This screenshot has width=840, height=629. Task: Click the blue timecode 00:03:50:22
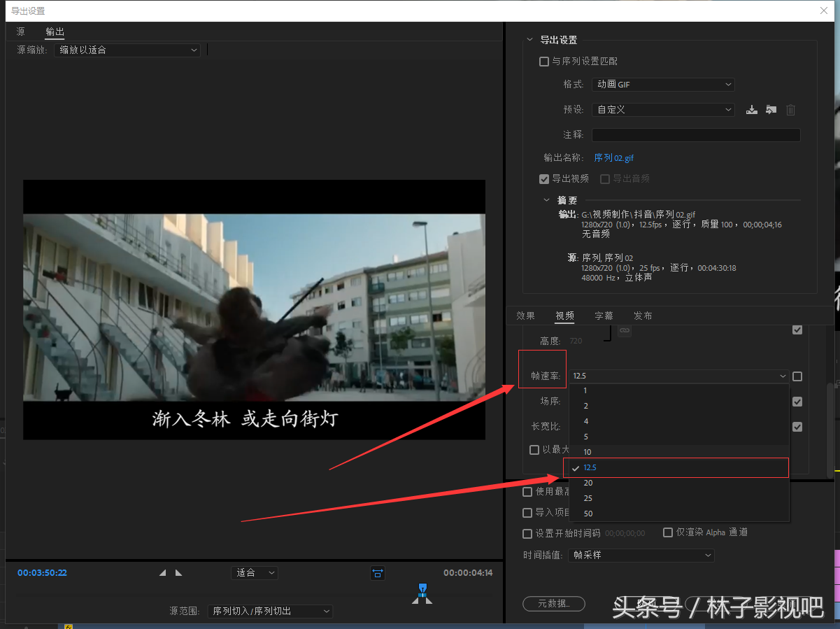pyautogui.click(x=42, y=573)
